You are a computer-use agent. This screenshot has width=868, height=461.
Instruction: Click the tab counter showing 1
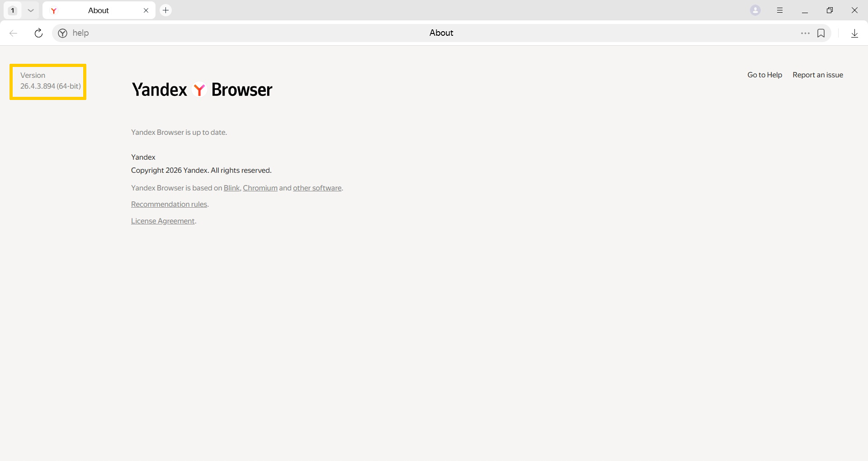pyautogui.click(x=13, y=10)
